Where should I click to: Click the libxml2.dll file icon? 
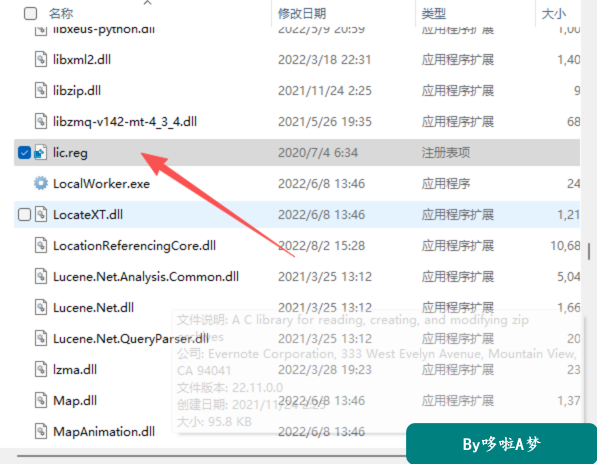click(x=41, y=59)
